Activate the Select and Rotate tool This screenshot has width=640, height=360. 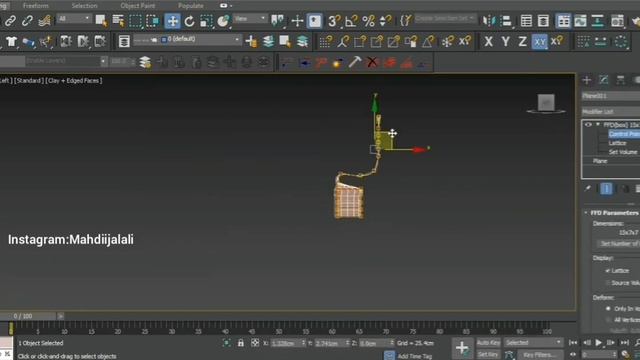pos(189,21)
